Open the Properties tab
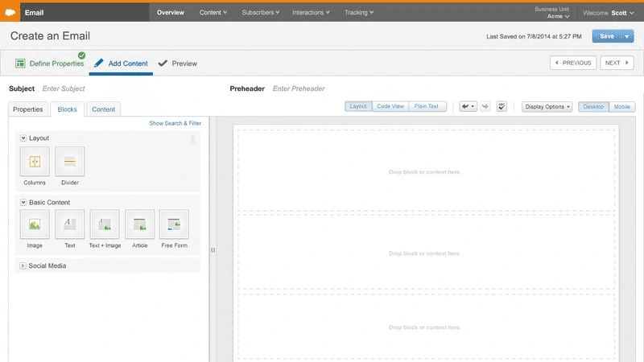Image resolution: width=644 pixels, height=362 pixels. coord(28,109)
